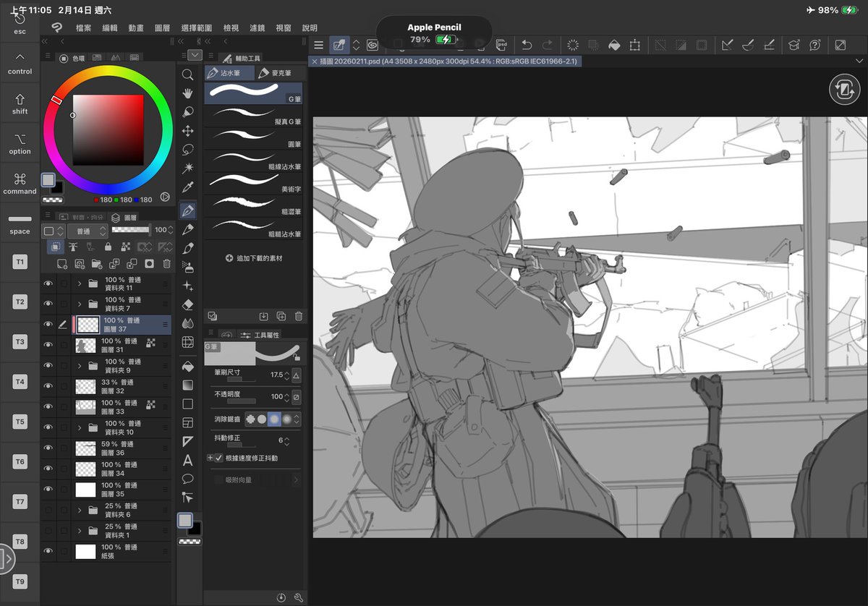The height and width of the screenshot is (606, 868).
Task: Expand the tool property plus box
Action: 210,458
